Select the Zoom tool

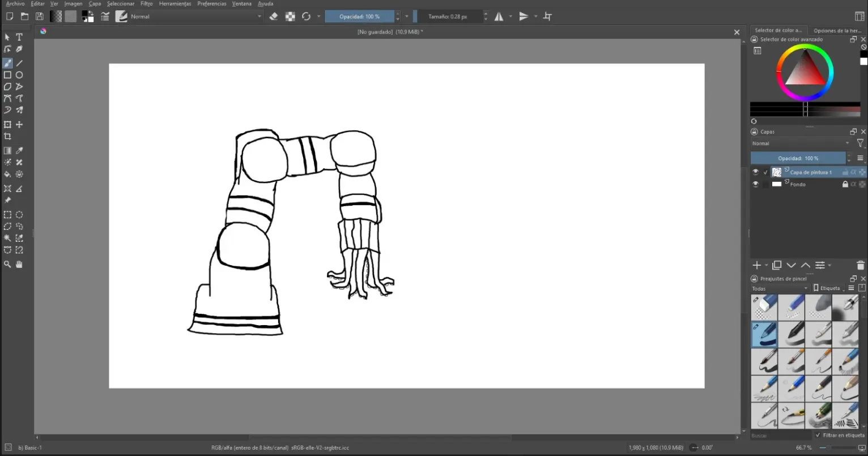7,264
